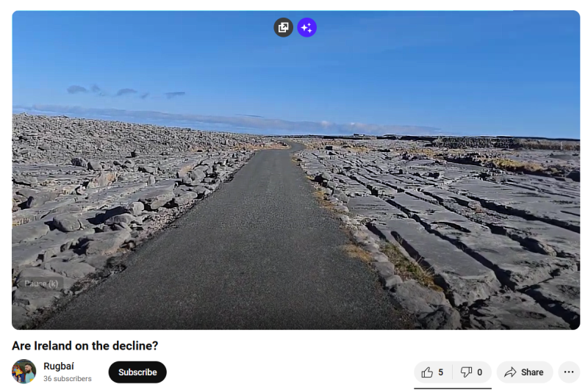Click the thumbs-up icon to like the video
This screenshot has height=390, width=588.
click(x=427, y=372)
